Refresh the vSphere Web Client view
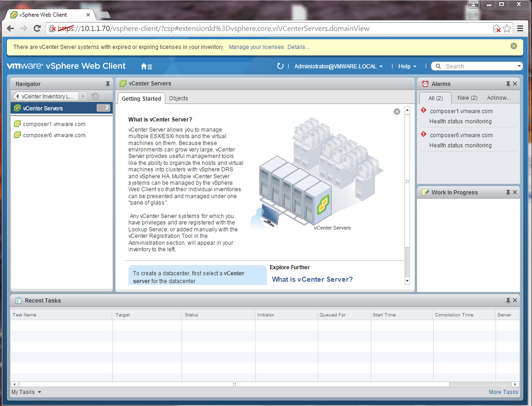The height and width of the screenshot is (406, 532). point(280,66)
